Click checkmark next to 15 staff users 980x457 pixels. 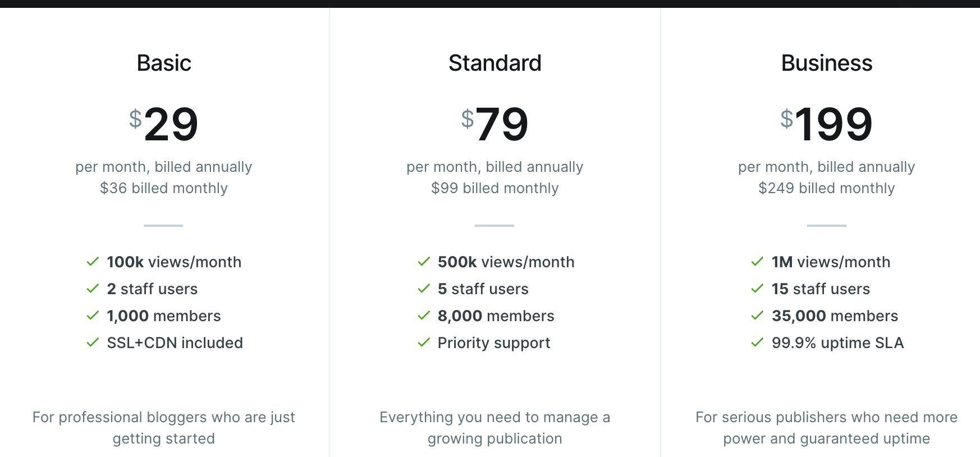[757, 289]
